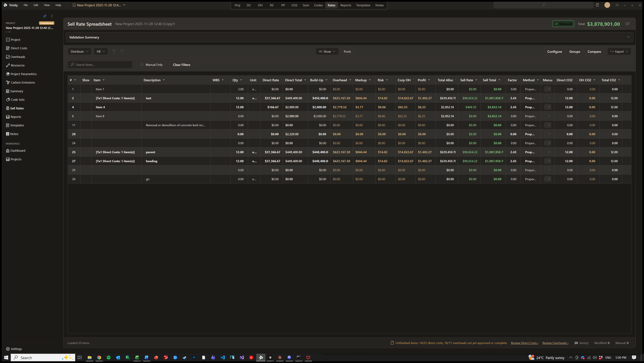Screen dimensions: 644x363
Task: Open the Distribute dropdown
Action: click(79, 51)
